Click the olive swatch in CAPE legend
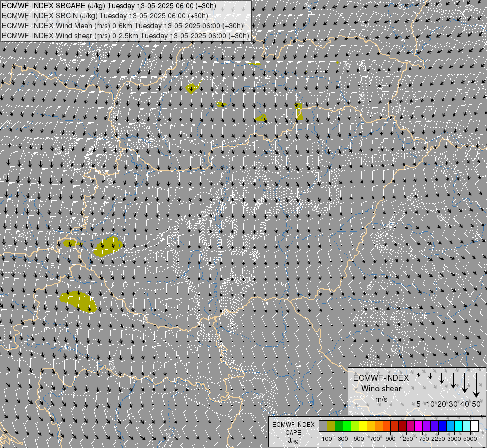 pos(331,426)
